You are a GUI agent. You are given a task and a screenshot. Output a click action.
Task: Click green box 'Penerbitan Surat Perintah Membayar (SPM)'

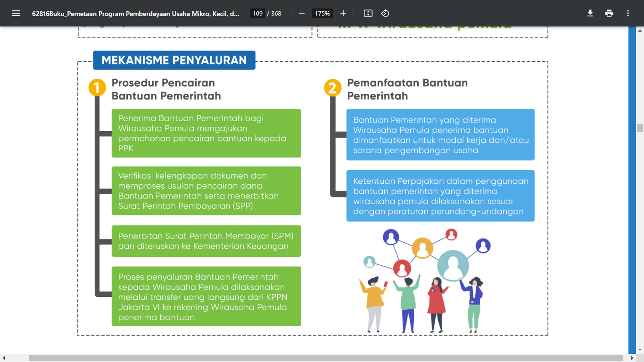(x=206, y=241)
